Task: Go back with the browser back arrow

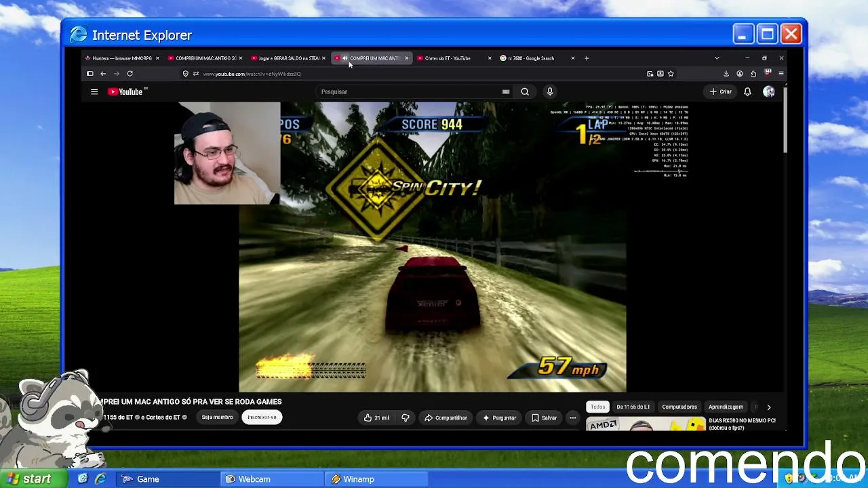Action: click(103, 74)
